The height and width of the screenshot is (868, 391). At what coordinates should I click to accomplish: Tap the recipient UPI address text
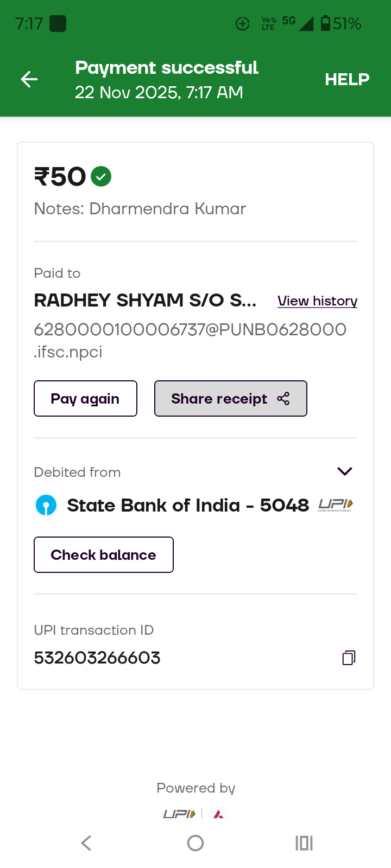coord(190,340)
